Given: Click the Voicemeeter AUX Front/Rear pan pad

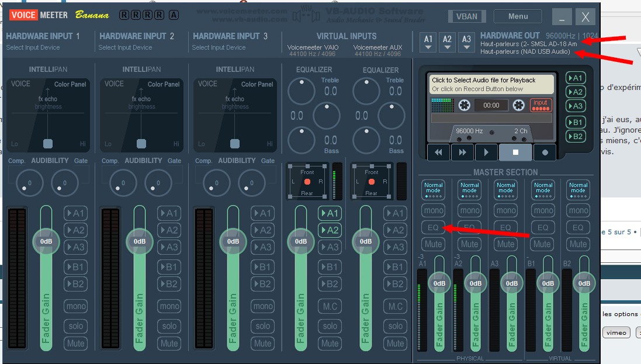Looking at the screenshot, I should click(372, 182).
